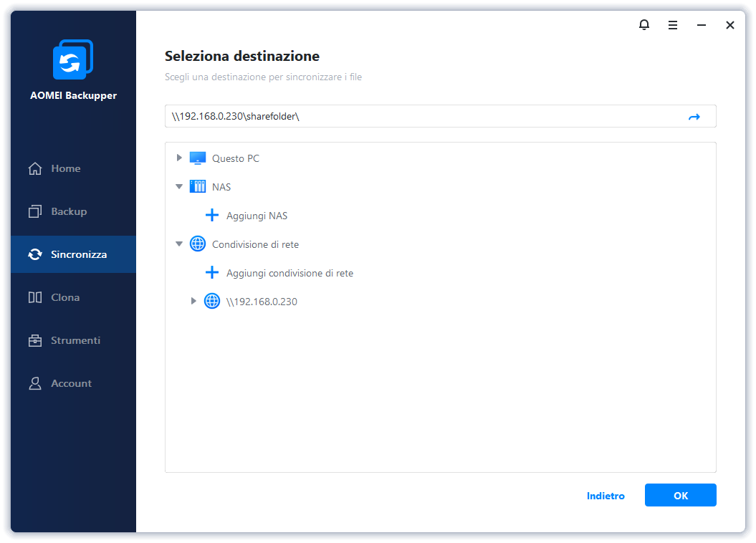Image resolution: width=756 pixels, height=543 pixels.
Task: Open the hamburger menu icon
Action: pyautogui.click(x=673, y=25)
